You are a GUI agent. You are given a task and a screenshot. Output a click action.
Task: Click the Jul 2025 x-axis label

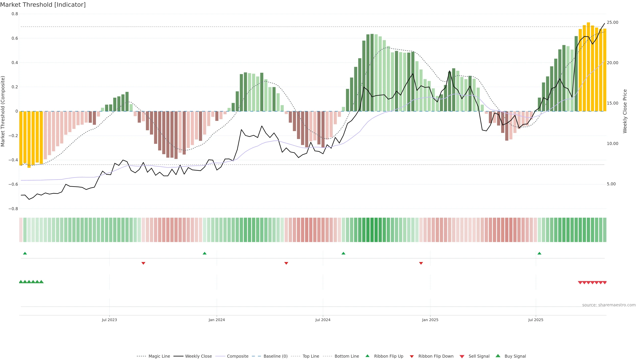point(536,320)
